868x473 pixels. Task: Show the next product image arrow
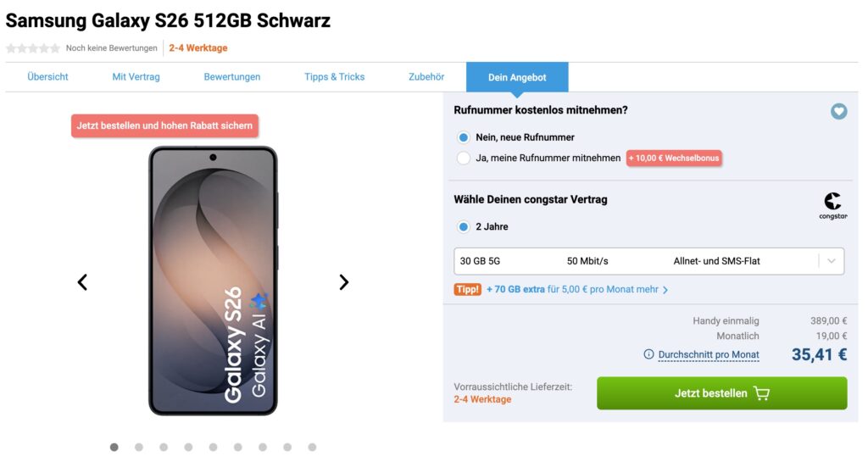click(x=343, y=282)
